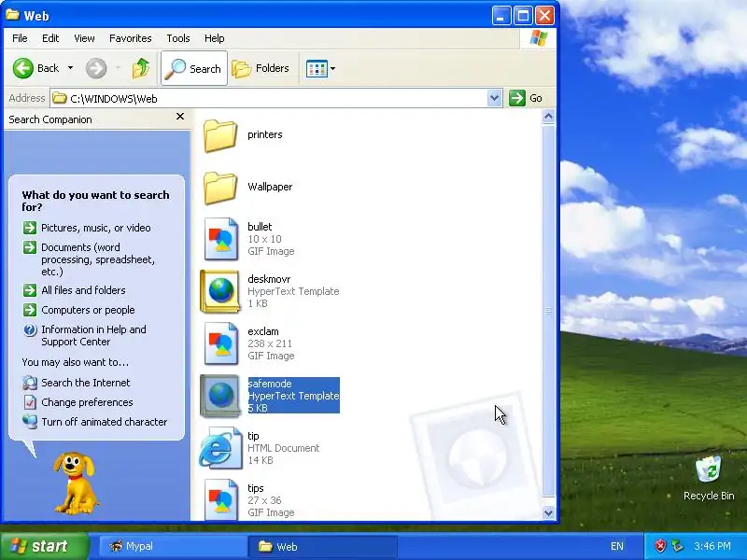Open the File menu
747x560 pixels.
[x=20, y=38]
